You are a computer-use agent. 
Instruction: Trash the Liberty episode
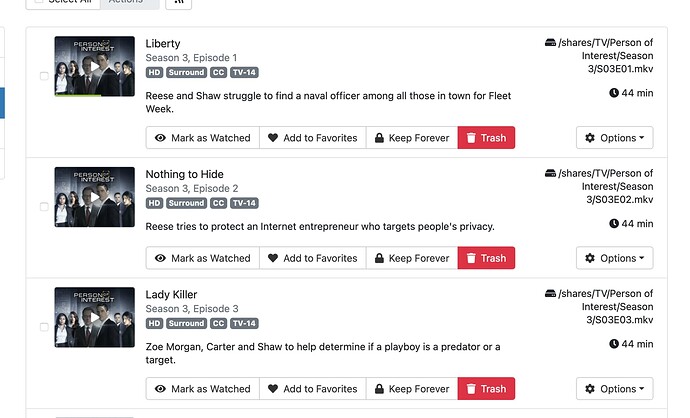click(x=486, y=138)
